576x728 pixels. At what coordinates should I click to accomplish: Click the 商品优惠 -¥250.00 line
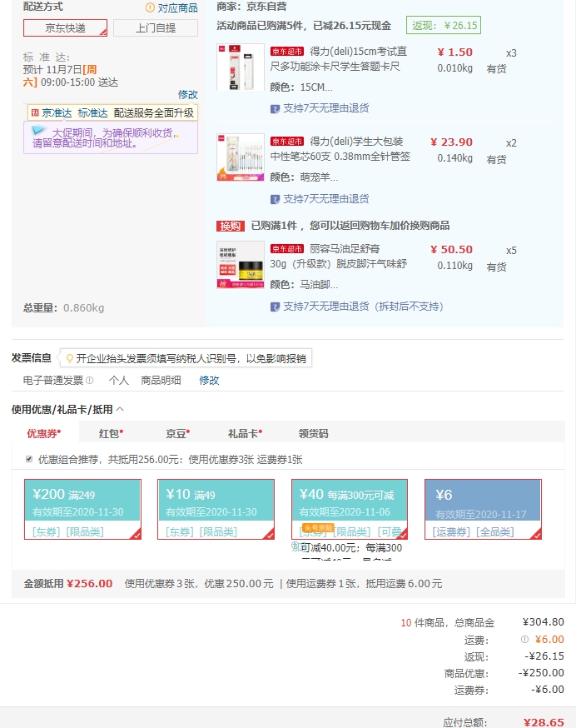(x=504, y=673)
